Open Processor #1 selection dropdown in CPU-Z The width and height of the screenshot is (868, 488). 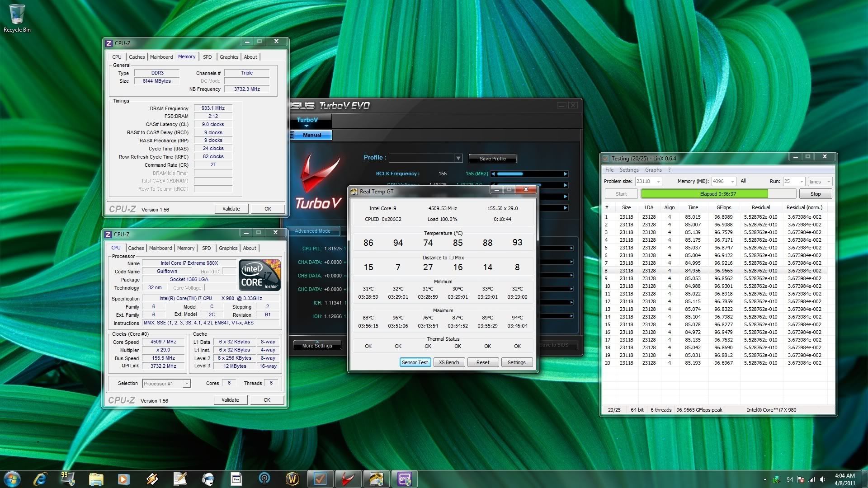tap(186, 384)
